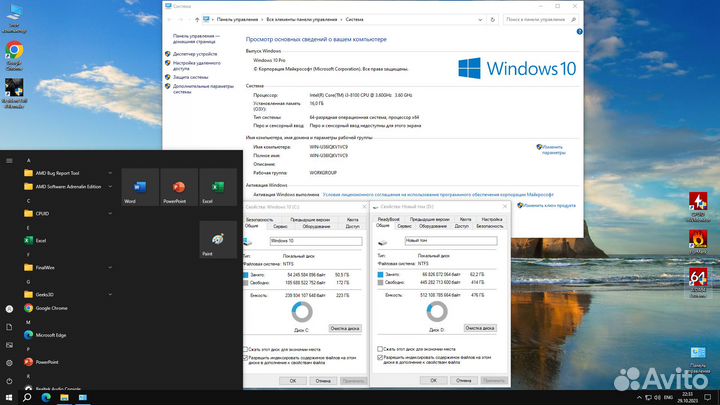This screenshot has width=720, height=405.
Task: Click the taskbar clock and date
Action: 687,397
